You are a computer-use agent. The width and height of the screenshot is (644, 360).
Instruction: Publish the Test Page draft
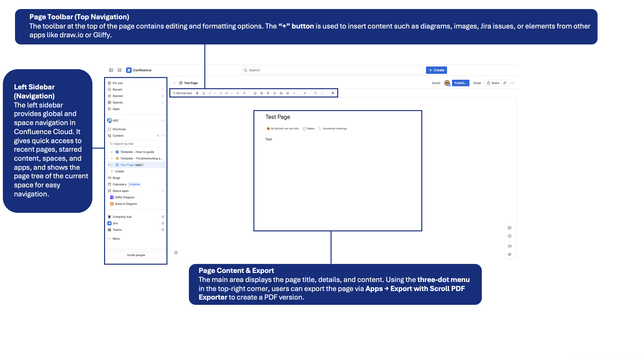click(461, 83)
